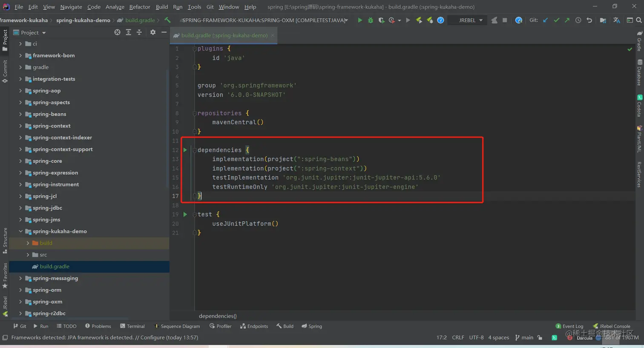This screenshot has width=644, height=348.
Task: Click the Translate icon in the toolbar
Action: tap(616, 20)
